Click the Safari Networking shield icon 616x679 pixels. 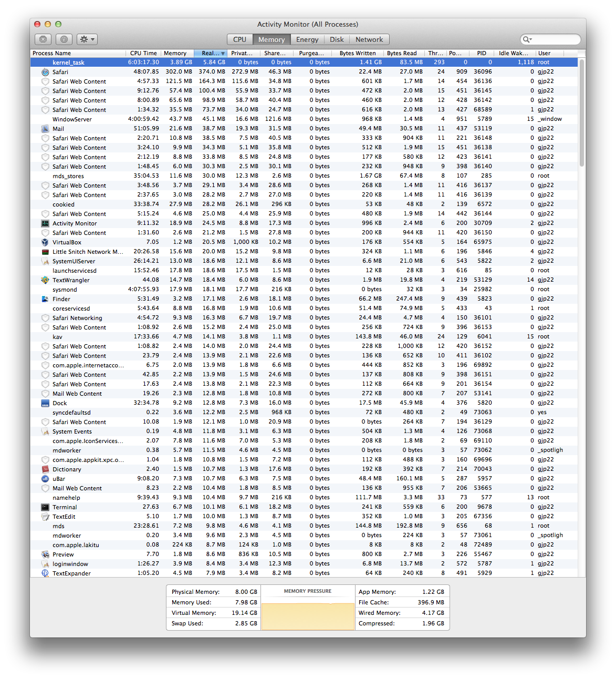click(x=45, y=318)
